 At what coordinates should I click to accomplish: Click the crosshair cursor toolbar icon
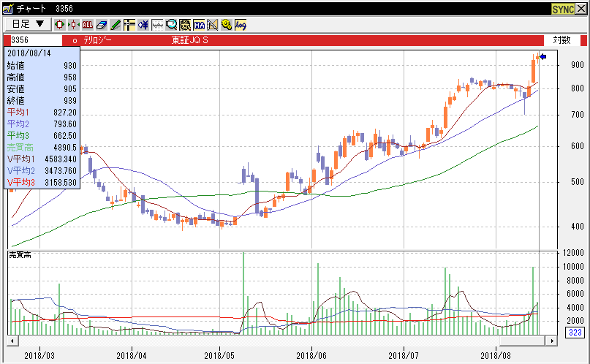click(x=129, y=24)
